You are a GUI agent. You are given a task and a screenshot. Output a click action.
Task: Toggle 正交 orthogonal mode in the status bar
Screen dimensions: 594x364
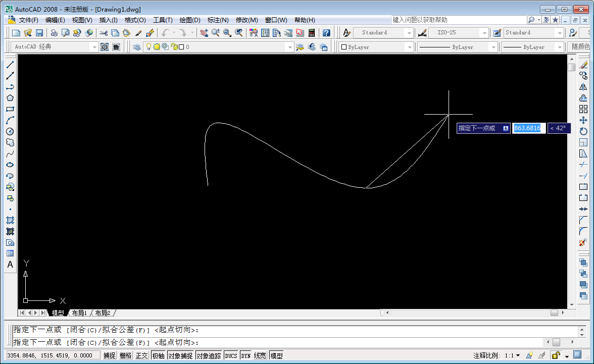(142, 355)
